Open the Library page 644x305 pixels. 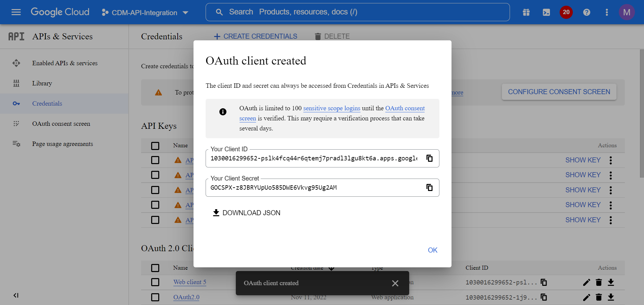pyautogui.click(x=42, y=83)
